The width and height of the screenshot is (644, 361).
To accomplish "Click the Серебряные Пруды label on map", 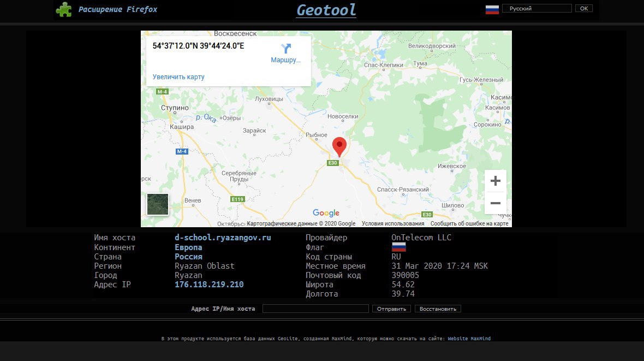I will (238, 176).
